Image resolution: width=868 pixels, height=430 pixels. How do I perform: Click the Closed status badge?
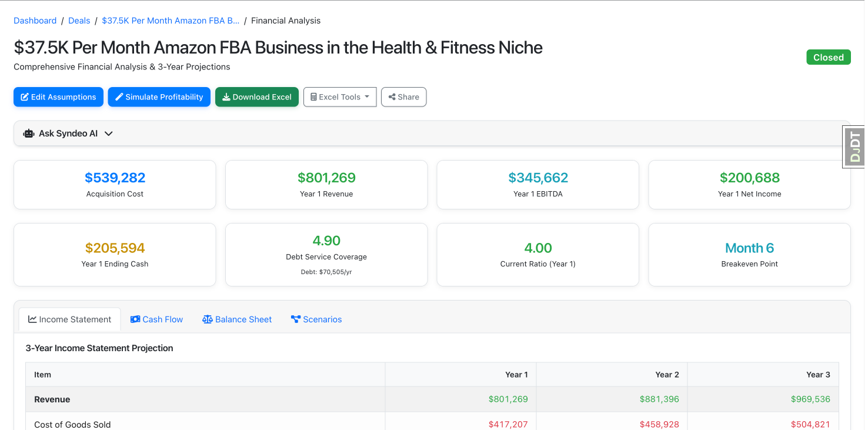829,57
